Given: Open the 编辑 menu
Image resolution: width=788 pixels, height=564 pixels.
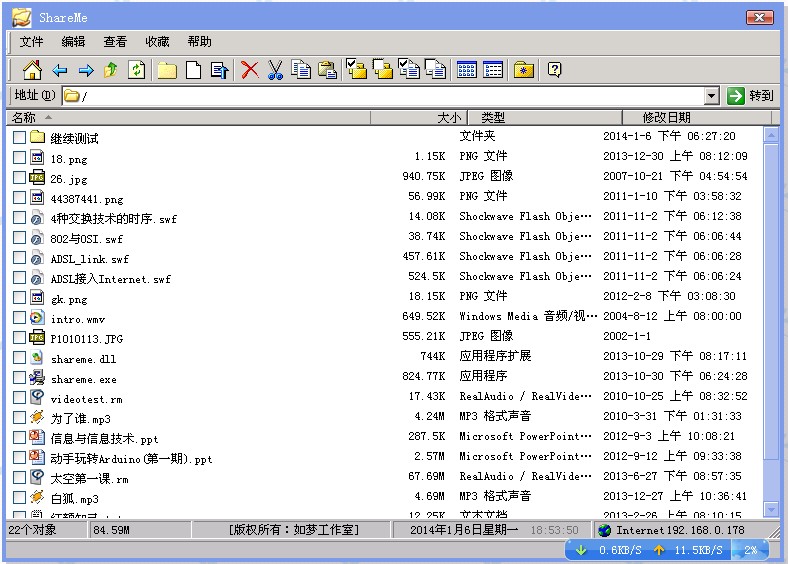Looking at the screenshot, I should [x=73, y=42].
